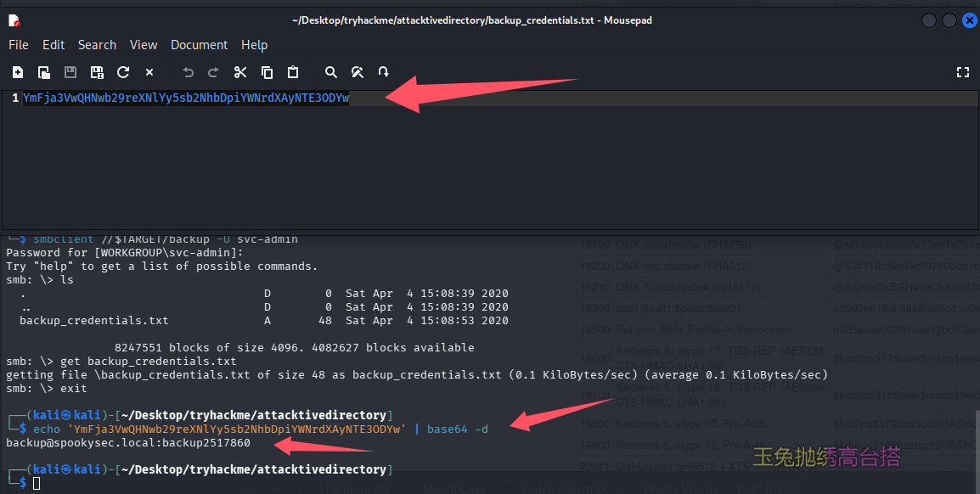Cut selection with the scissors icon
This screenshot has height=494, width=980.
(240, 72)
